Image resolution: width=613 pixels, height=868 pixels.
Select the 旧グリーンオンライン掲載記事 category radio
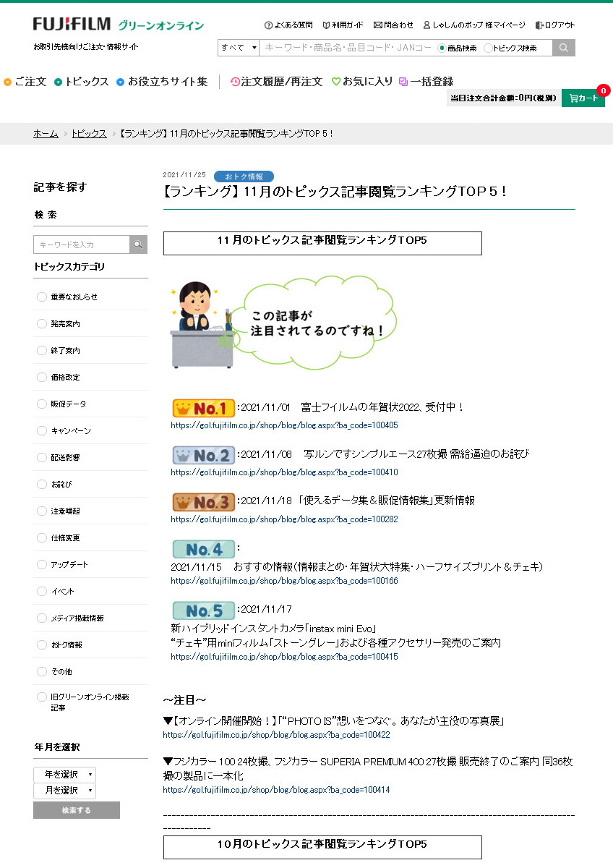click(x=41, y=698)
